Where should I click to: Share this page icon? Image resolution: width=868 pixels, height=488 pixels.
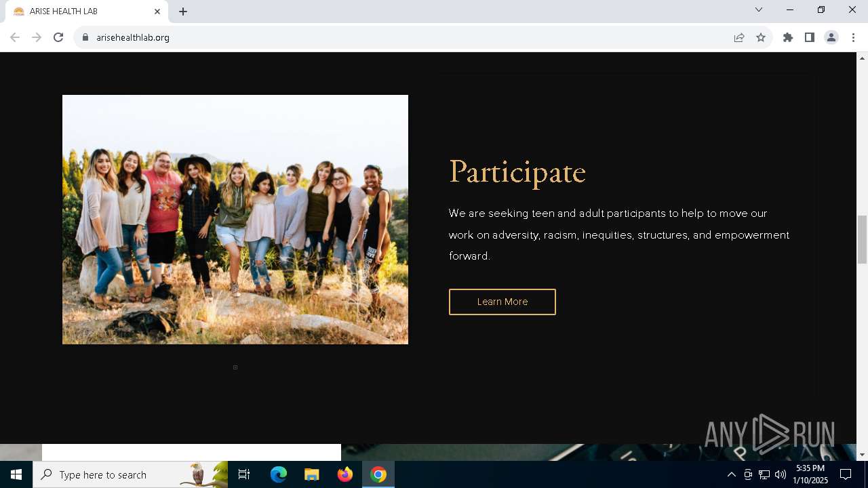pyautogui.click(x=739, y=37)
